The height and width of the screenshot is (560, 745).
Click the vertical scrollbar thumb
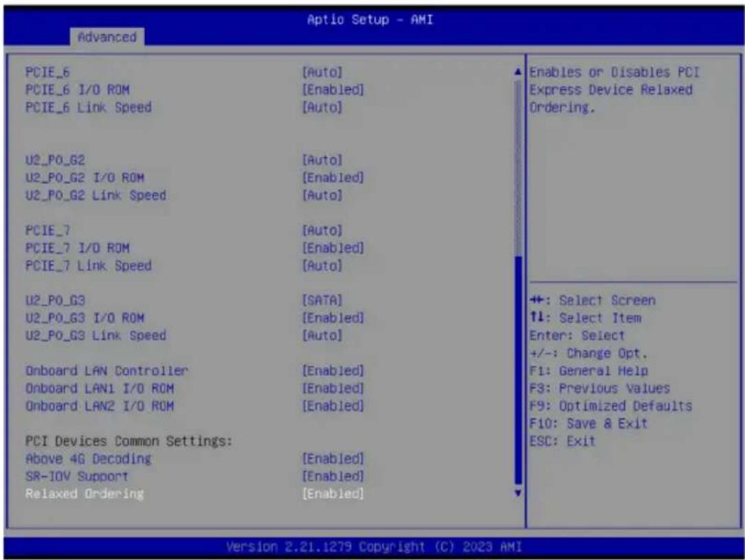pos(518,370)
